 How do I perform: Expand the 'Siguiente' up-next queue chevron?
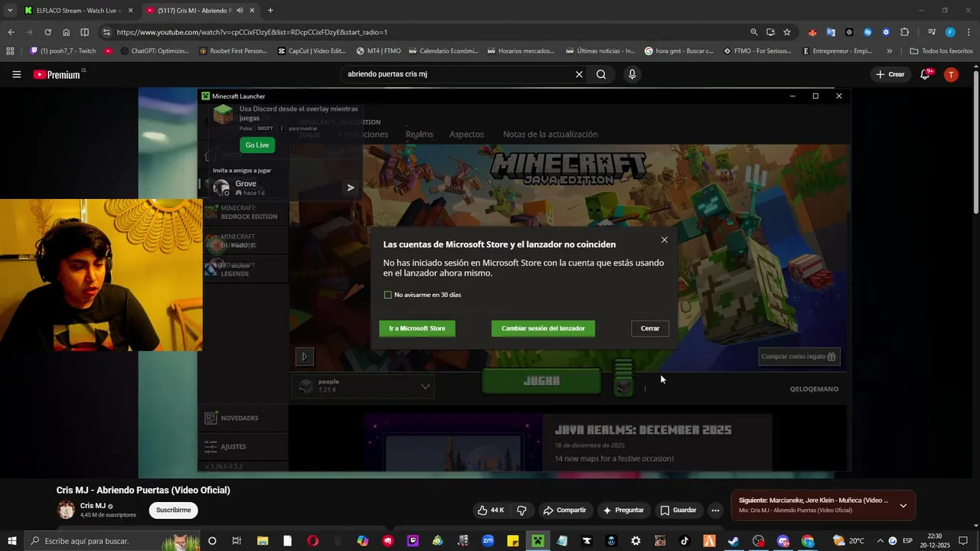(x=903, y=505)
